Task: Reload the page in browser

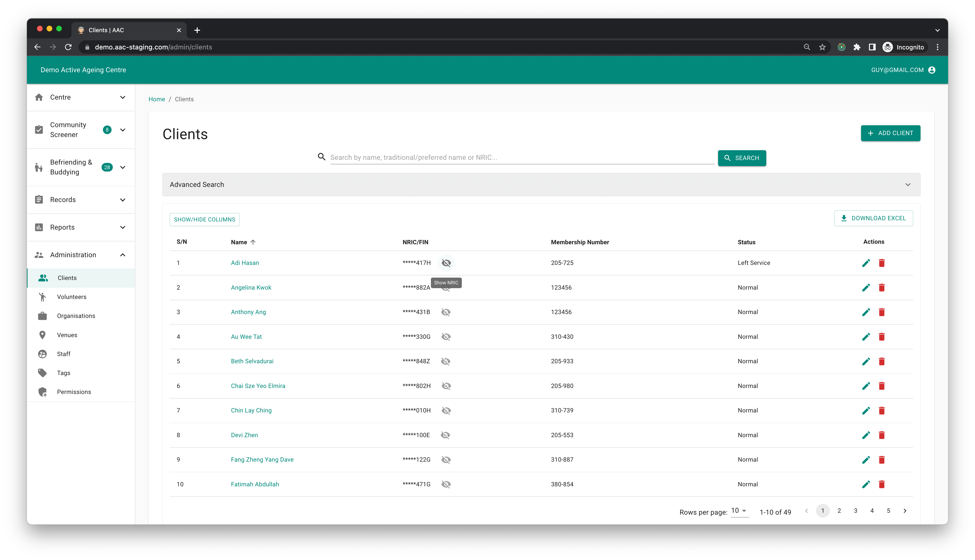Action: [x=68, y=47]
